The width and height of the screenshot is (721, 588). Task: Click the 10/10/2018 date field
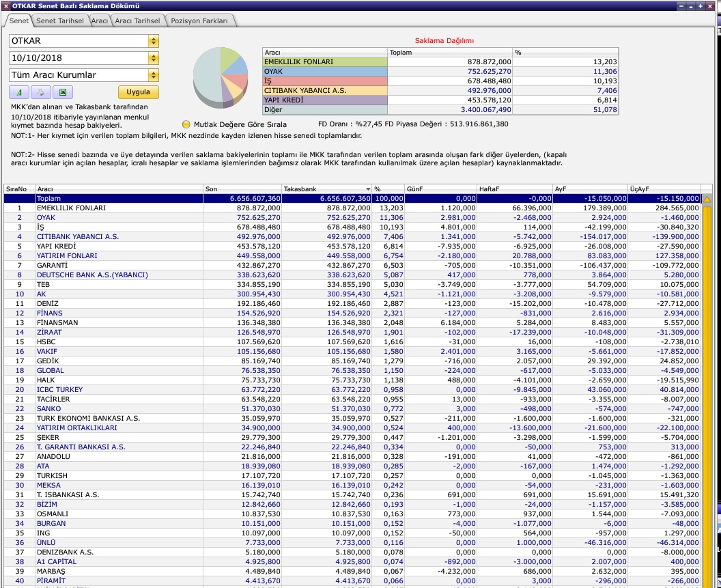coord(79,58)
